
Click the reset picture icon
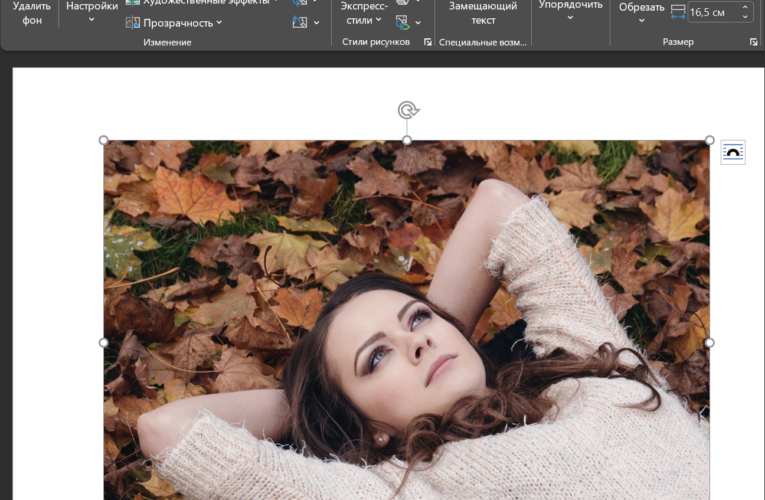(300, 22)
